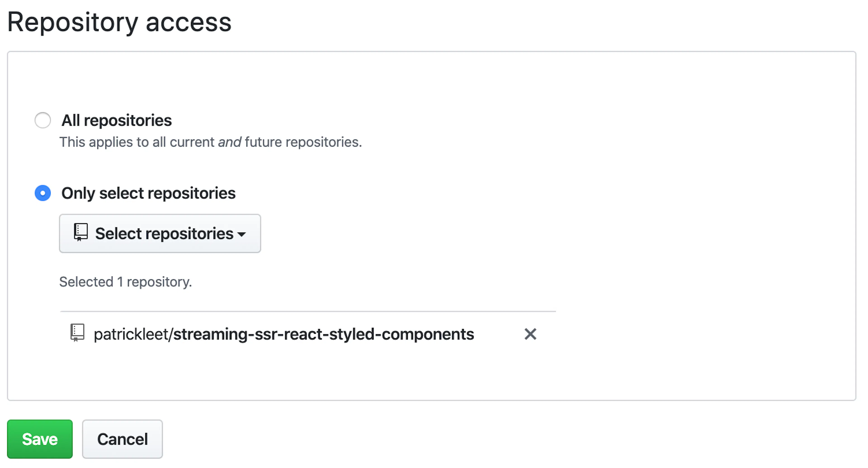The width and height of the screenshot is (868, 468).
Task: Click the book icon in Select repositories button
Action: point(80,233)
